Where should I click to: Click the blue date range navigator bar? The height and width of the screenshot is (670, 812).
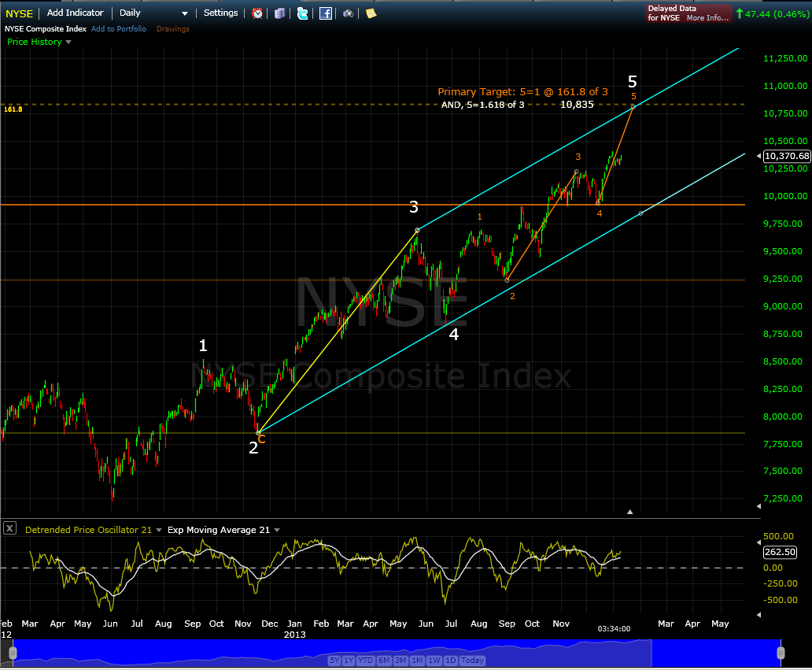pyautogui.click(x=397, y=653)
